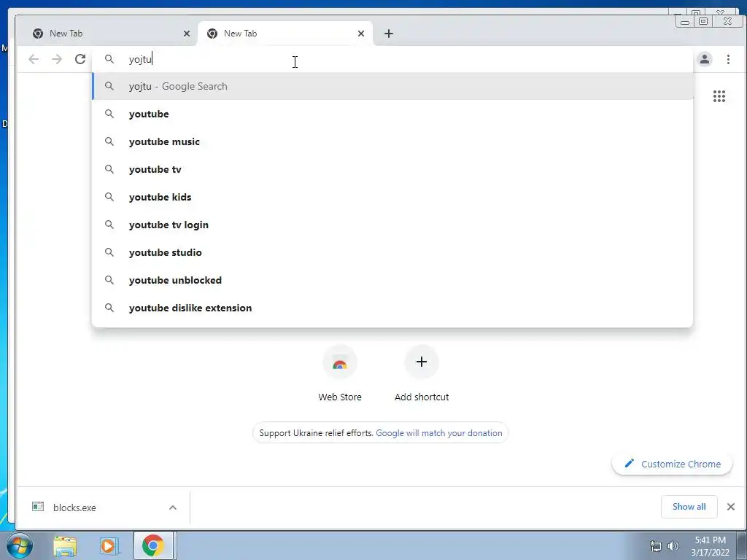Open the volume speaker tray icon

point(673,546)
